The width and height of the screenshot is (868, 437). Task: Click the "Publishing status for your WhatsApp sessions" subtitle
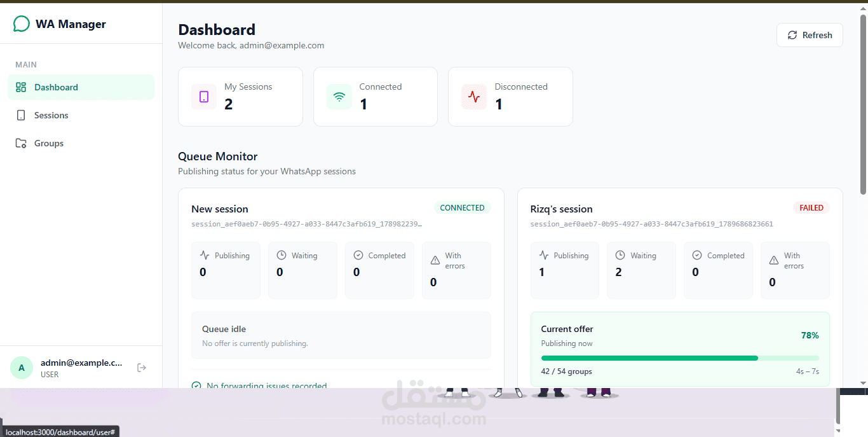click(x=267, y=171)
